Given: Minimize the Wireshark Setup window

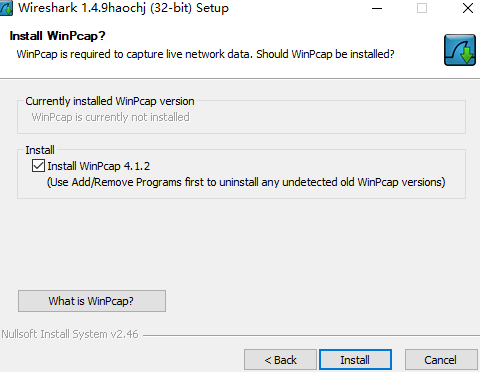Looking at the screenshot, I should coord(377,8).
